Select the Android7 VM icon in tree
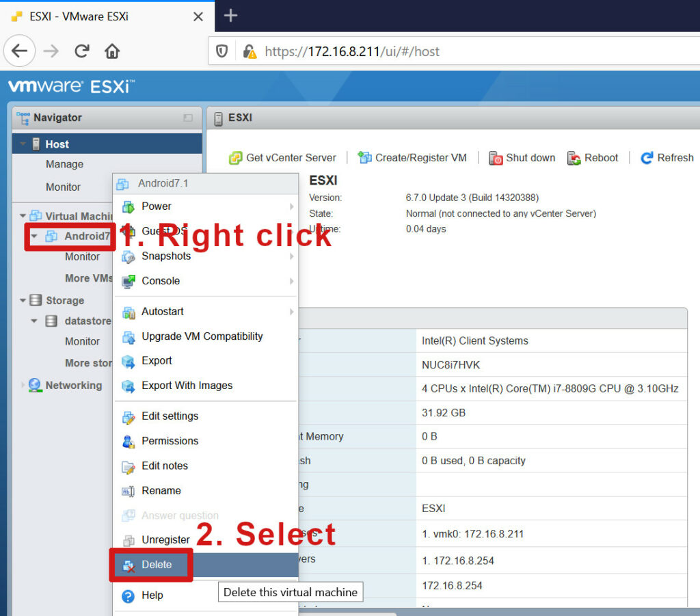 [51, 236]
